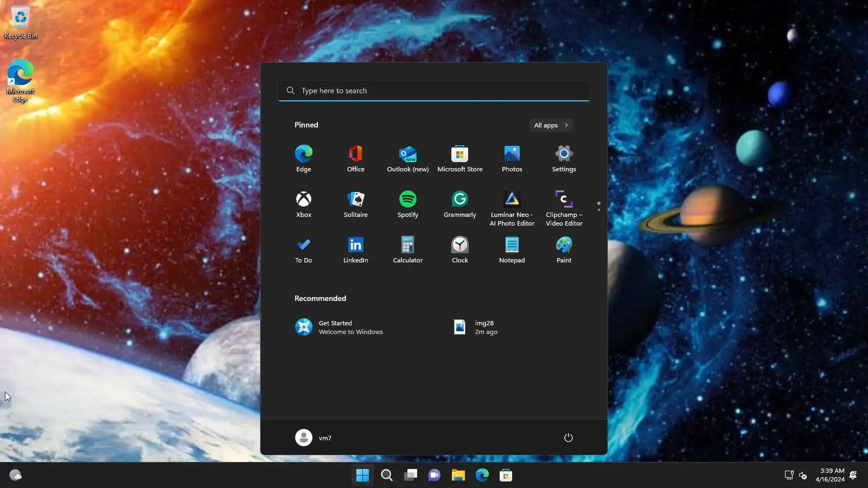Open Microsoft Edge from the taskbar
This screenshot has width=868, height=488.
point(482,476)
